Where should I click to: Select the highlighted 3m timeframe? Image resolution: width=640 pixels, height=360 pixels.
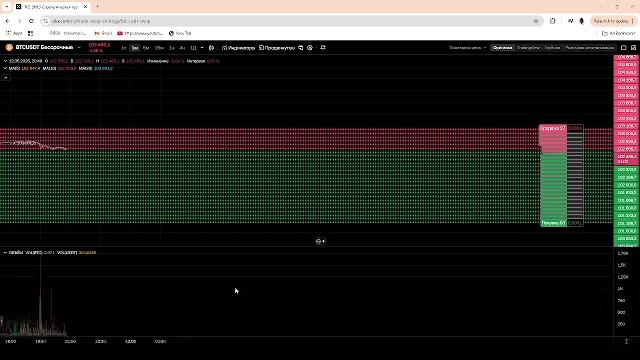click(134, 48)
